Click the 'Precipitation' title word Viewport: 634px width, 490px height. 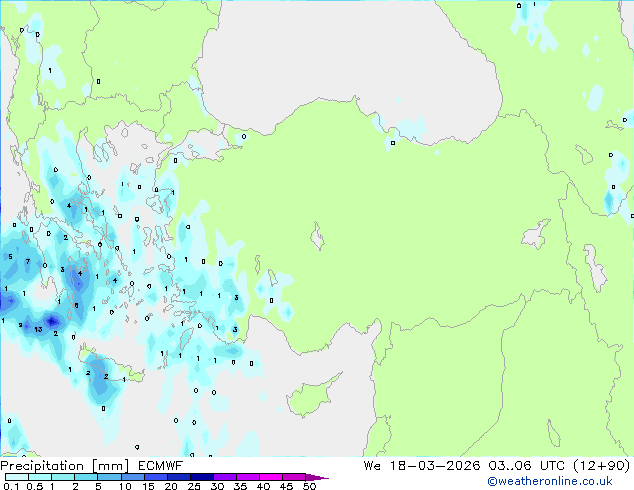(x=42, y=466)
